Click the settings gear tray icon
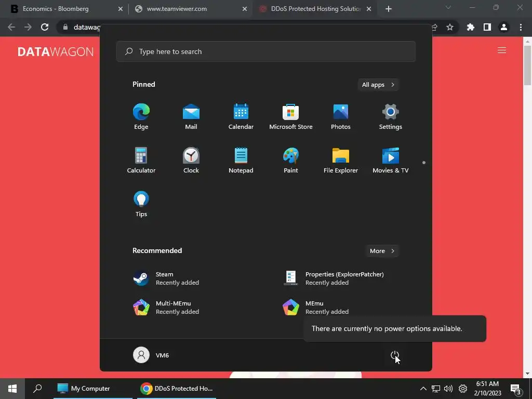 pyautogui.click(x=463, y=389)
